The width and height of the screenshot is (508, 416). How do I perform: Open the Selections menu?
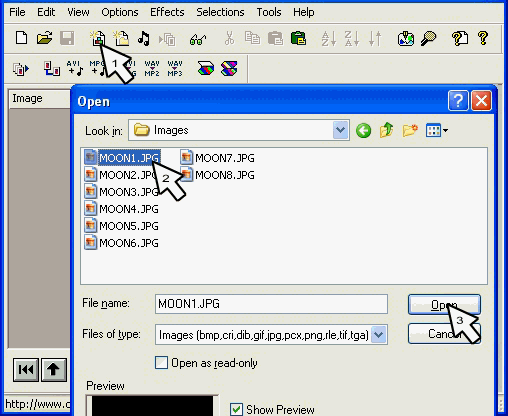point(220,12)
